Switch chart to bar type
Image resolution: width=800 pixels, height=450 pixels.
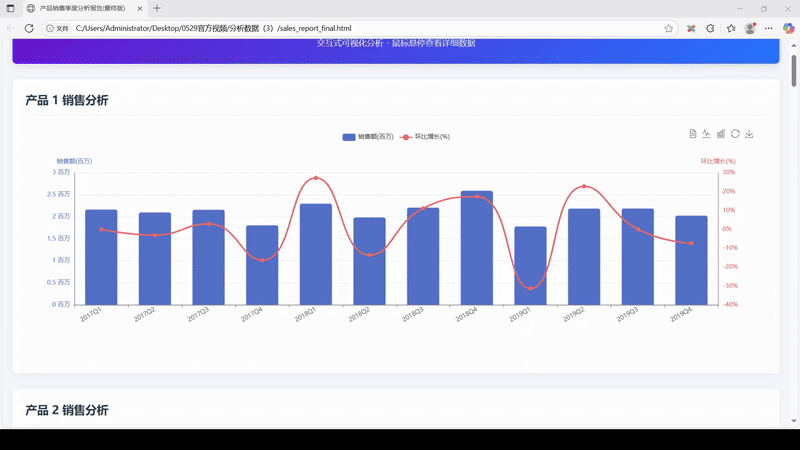pos(721,134)
